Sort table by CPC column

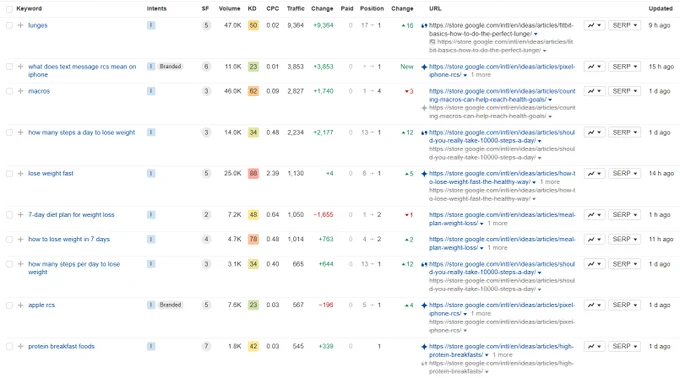(273, 9)
